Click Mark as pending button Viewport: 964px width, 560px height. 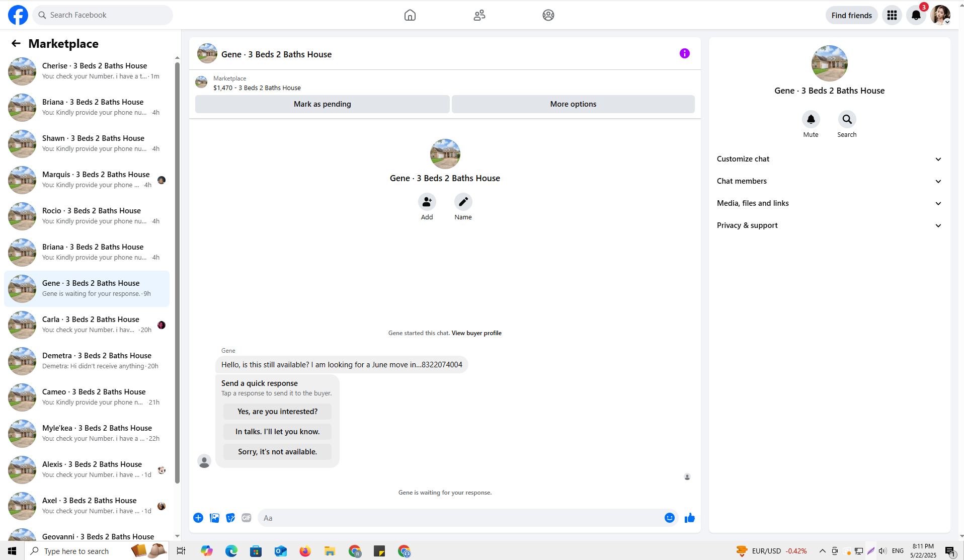tap(323, 104)
